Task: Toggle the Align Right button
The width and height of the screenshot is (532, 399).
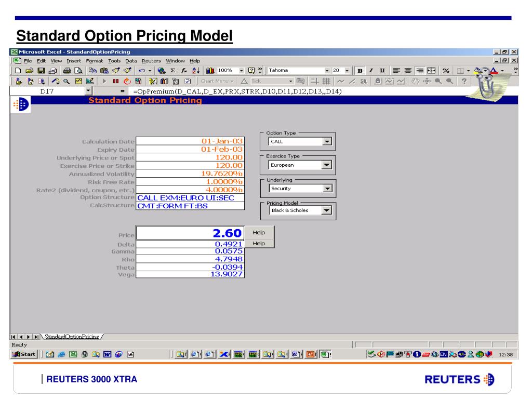Action: (x=420, y=70)
